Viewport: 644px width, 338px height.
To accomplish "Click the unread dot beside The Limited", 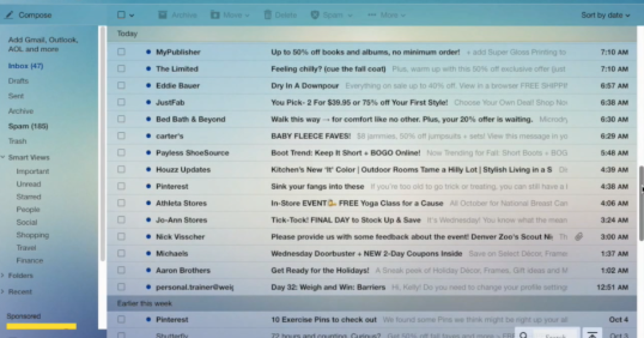I will pyautogui.click(x=148, y=69).
